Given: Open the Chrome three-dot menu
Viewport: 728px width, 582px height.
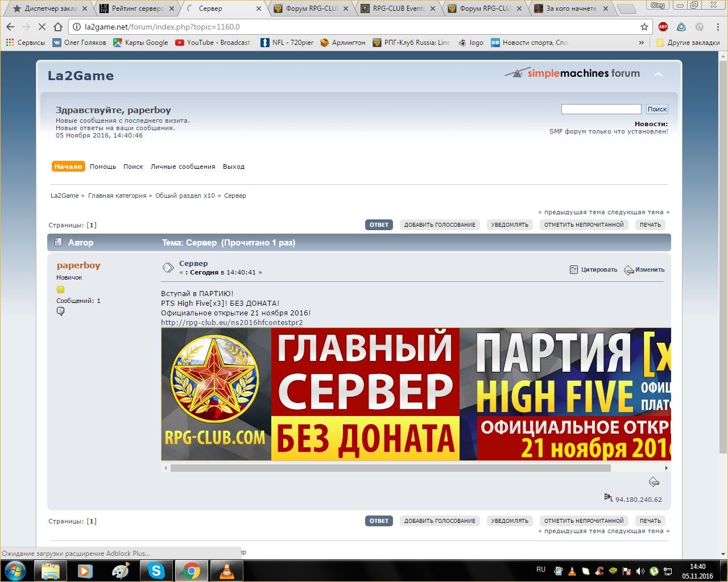Looking at the screenshot, I should (x=718, y=27).
